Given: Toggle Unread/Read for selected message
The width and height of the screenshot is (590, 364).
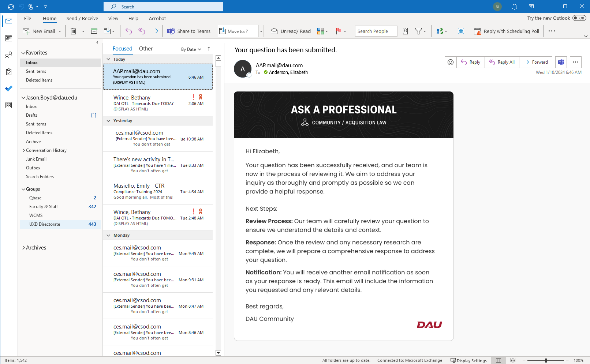Looking at the screenshot, I should coord(291,31).
